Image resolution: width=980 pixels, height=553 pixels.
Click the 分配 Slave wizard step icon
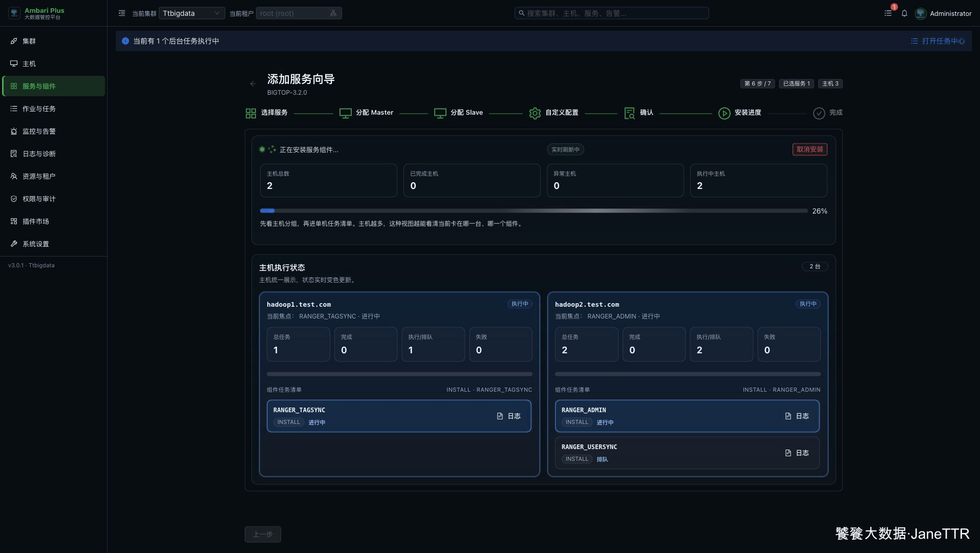(440, 113)
